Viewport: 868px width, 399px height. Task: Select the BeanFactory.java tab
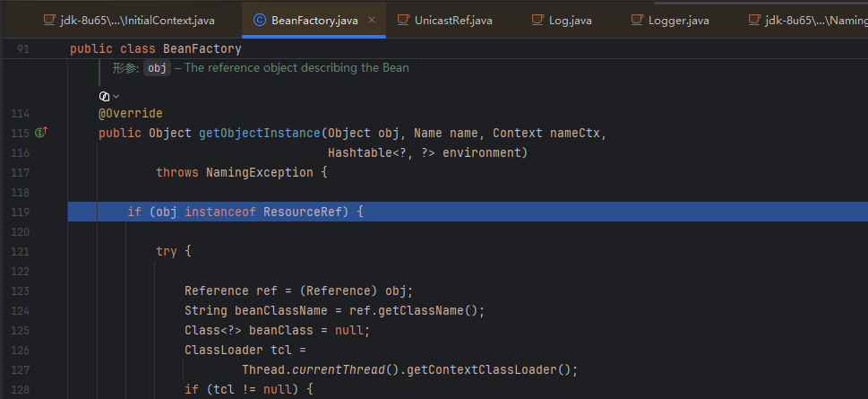coord(314,21)
